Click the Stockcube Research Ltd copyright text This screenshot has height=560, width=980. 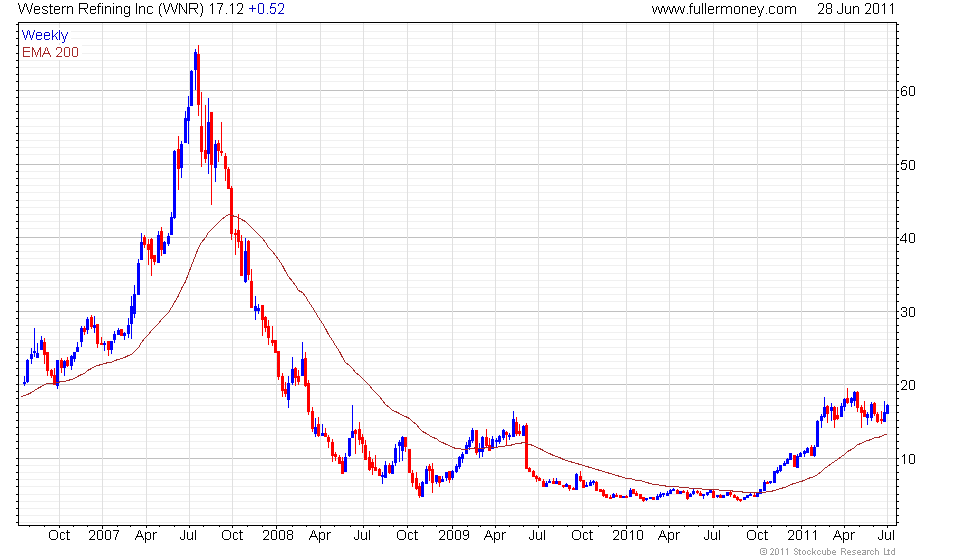pos(828,552)
